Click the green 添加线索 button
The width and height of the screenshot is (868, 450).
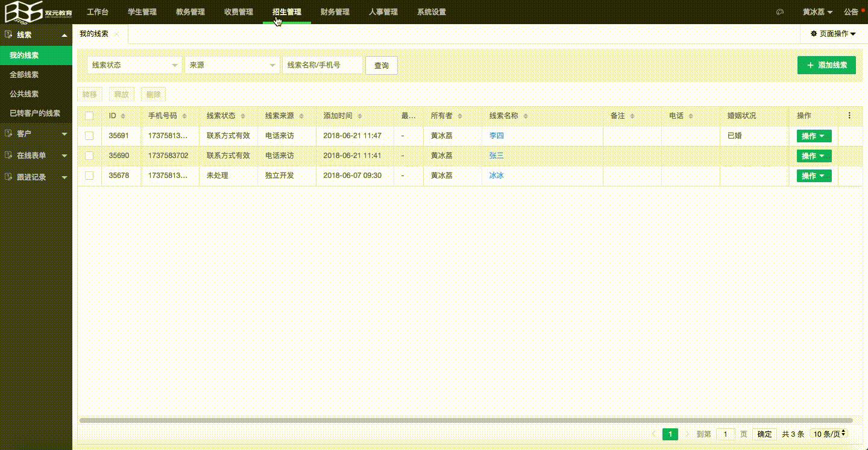(826, 65)
